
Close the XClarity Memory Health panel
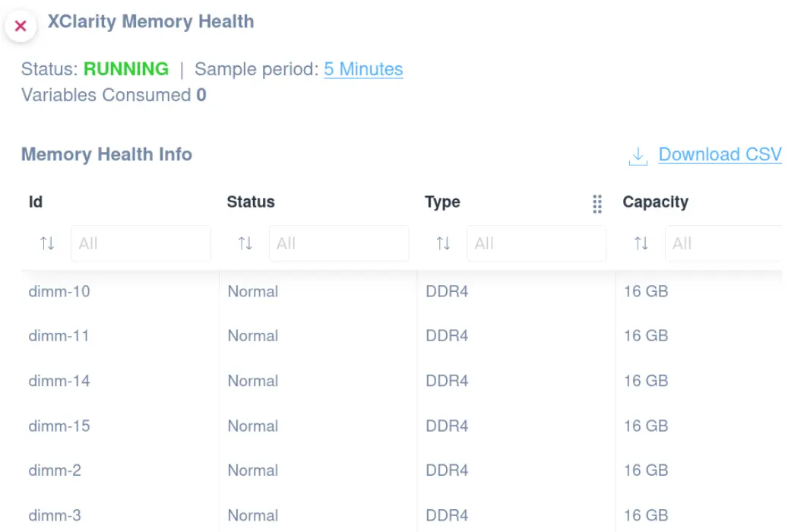pos(21,26)
